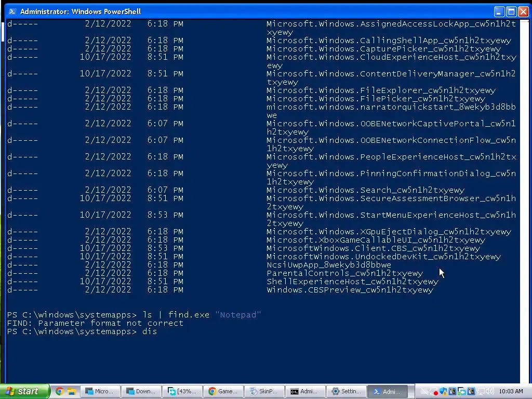Click the Microsoft.Windows.XGpuEjectDialog_cw5n1h2txyewy entry

pos(389,232)
